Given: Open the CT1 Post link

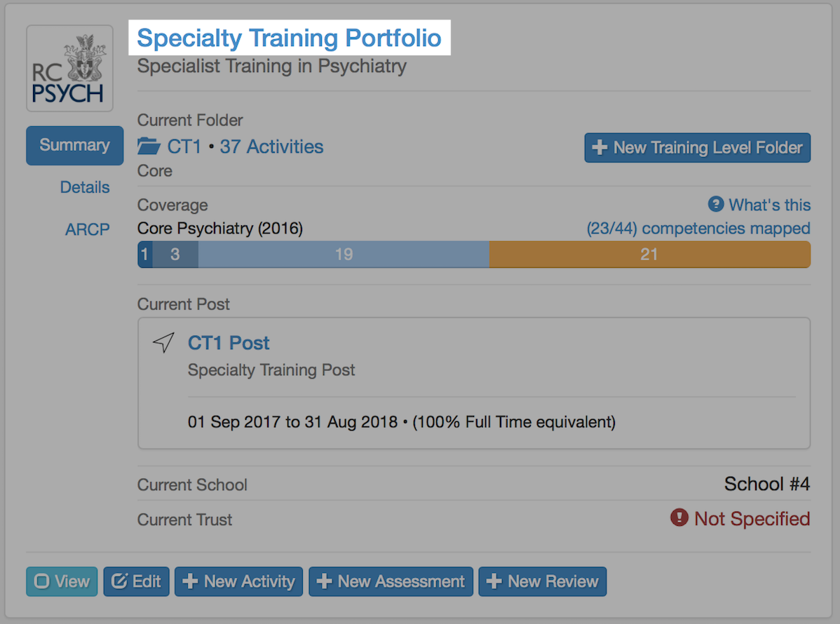Looking at the screenshot, I should [x=229, y=343].
